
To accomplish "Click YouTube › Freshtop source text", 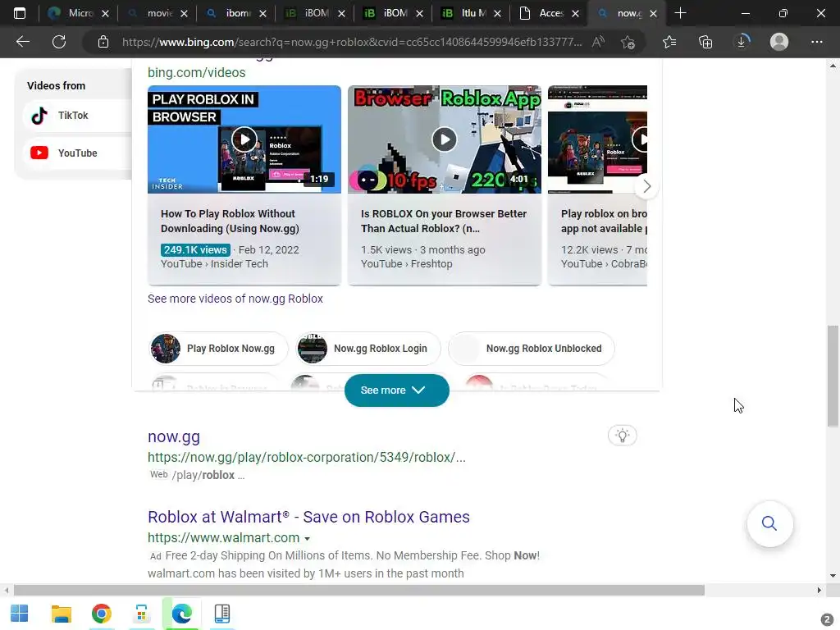I will pyautogui.click(x=407, y=264).
